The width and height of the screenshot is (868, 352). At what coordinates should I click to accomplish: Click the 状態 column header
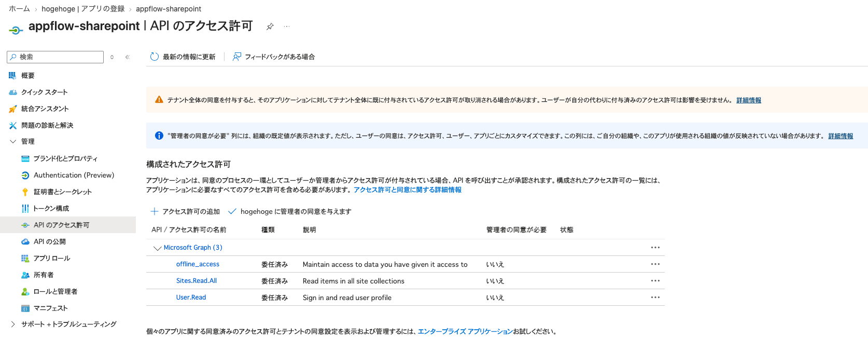(567, 229)
